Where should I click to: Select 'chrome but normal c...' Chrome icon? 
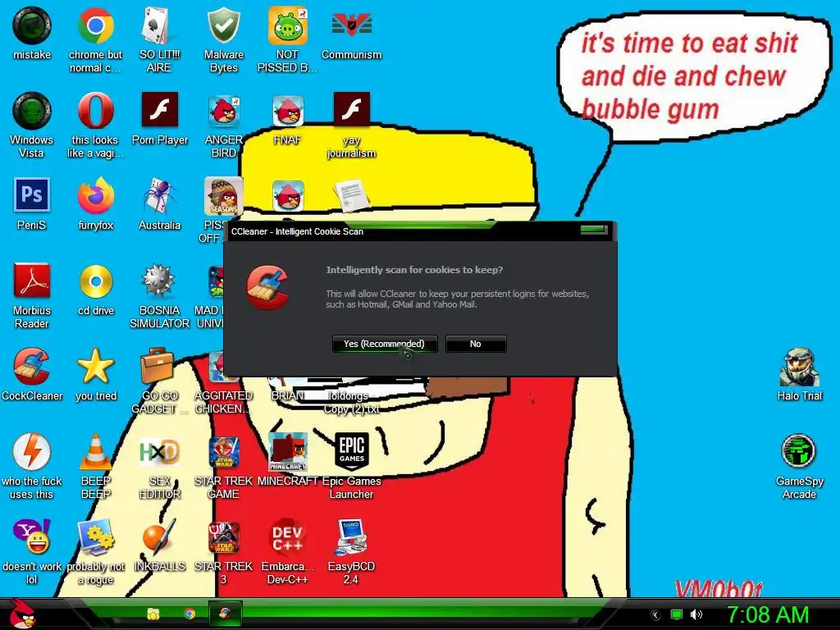95,40
